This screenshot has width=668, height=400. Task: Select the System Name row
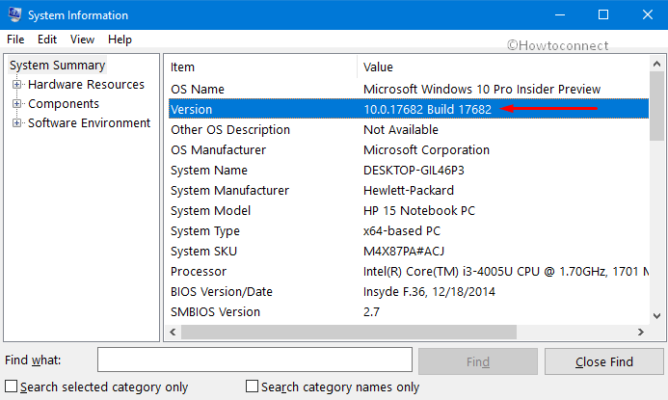pyautogui.click(x=409, y=170)
